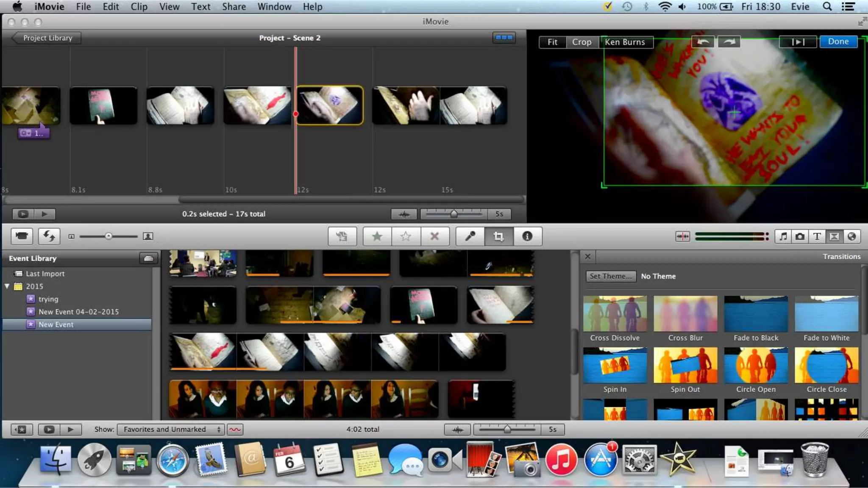Toggle the project view layout button with blue squares
The width and height of the screenshot is (868, 488).
coord(504,38)
